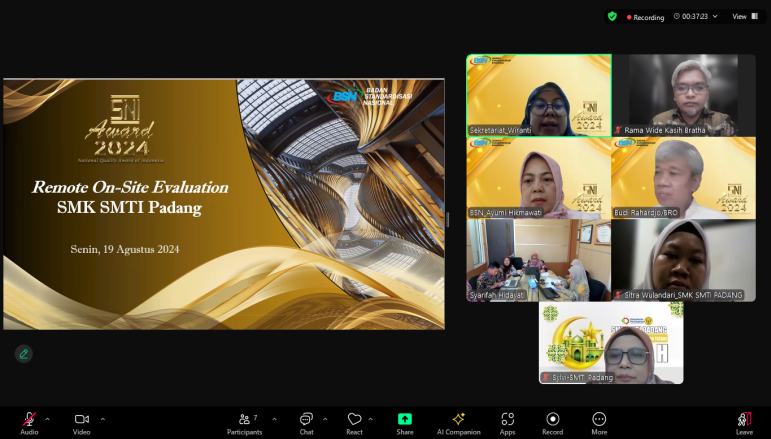Click the 'Remote On-Site Evaluation' slide title
Viewport: 771px width, 439px height.
point(130,187)
